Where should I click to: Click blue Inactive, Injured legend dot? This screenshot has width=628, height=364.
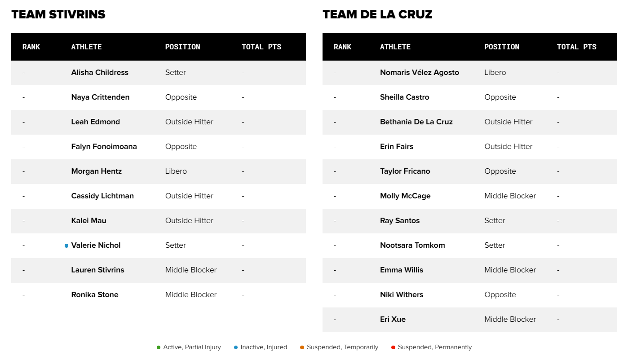tap(236, 347)
